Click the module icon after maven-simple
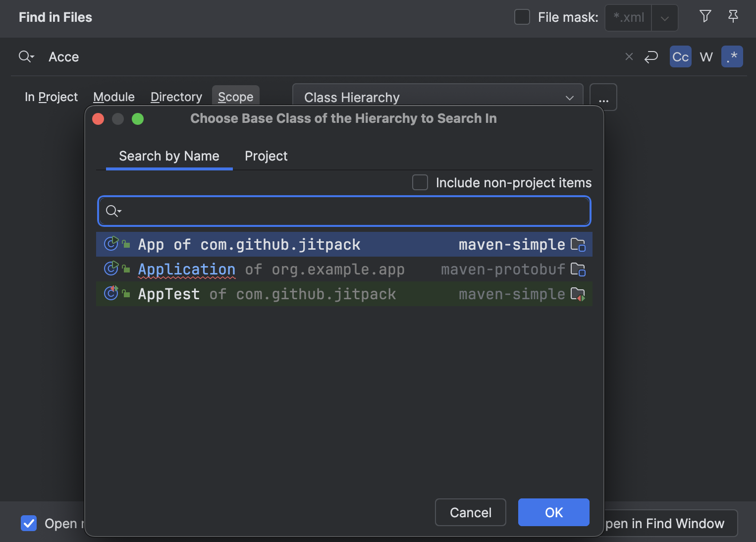Viewport: 756px width, 542px height. click(578, 244)
